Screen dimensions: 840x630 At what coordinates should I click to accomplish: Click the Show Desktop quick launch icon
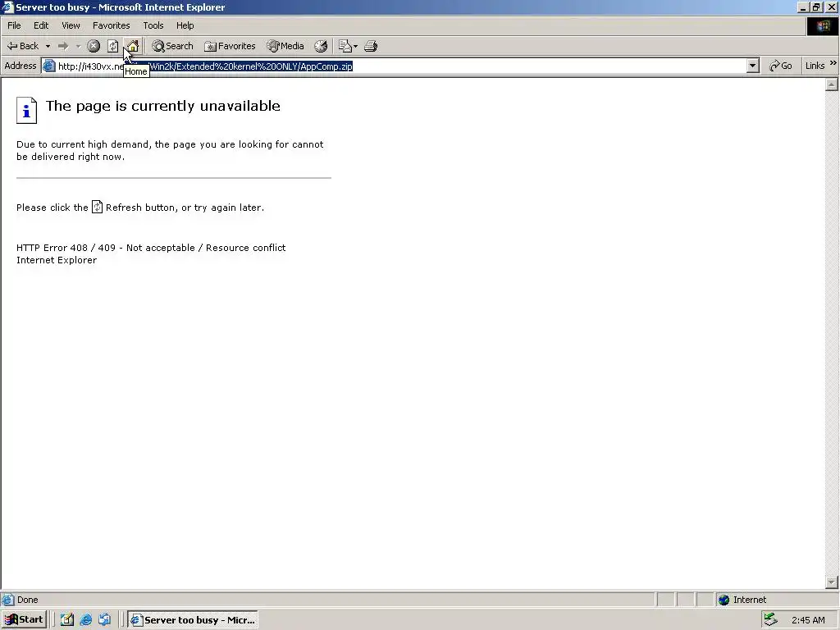[x=67, y=620]
